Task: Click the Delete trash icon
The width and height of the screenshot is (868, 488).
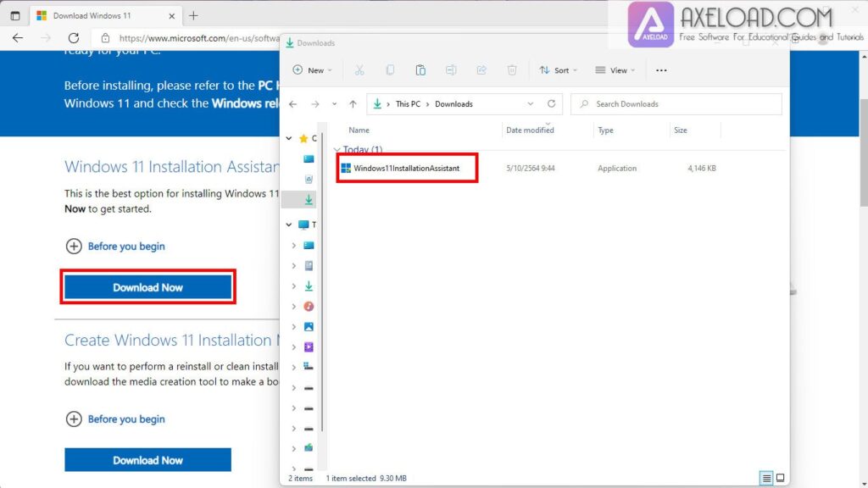Action: tap(512, 70)
